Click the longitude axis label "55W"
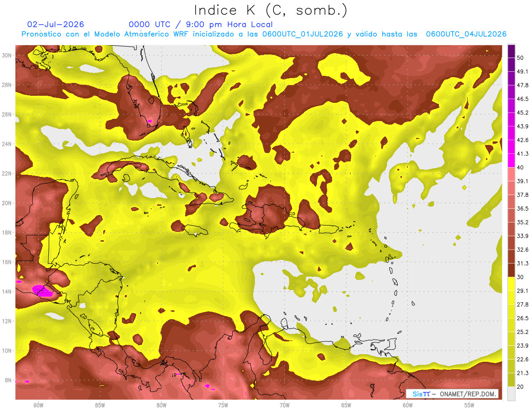The image size is (532, 411). (469, 405)
